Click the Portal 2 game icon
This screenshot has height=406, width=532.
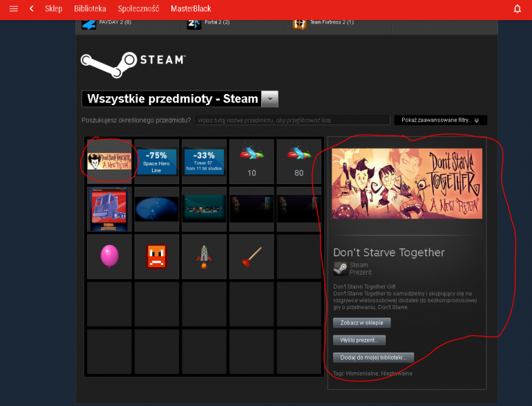pyautogui.click(x=194, y=24)
